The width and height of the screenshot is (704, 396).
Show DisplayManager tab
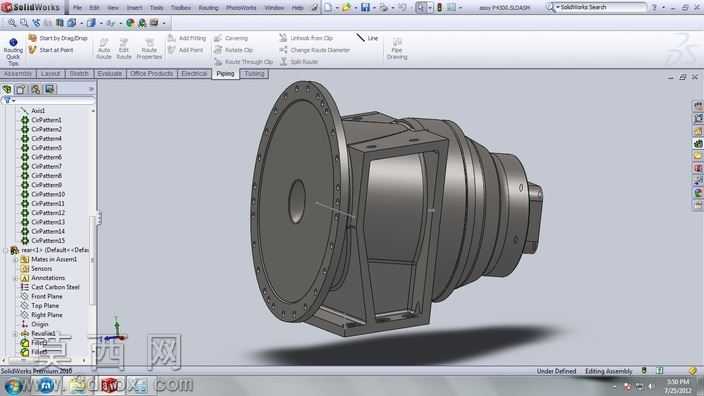[49, 89]
